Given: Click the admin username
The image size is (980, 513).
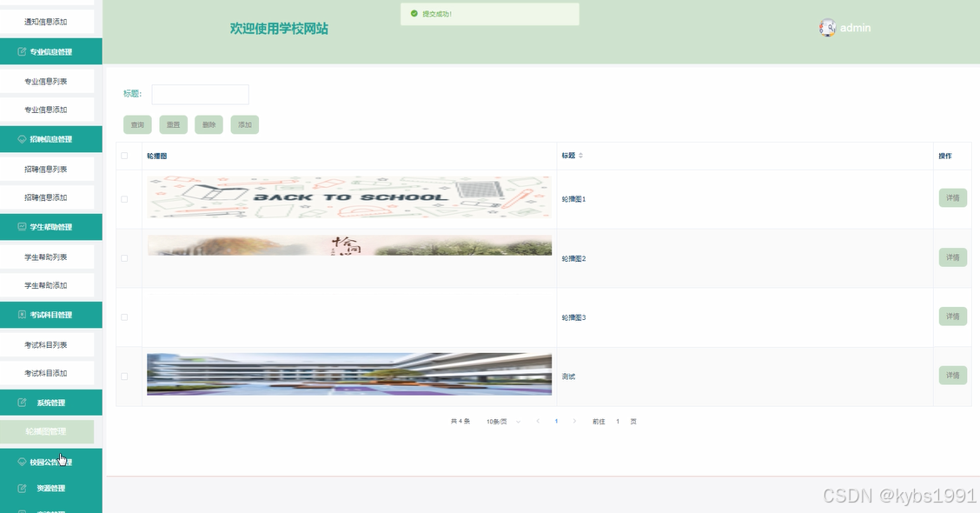Looking at the screenshot, I should pyautogui.click(x=855, y=28).
